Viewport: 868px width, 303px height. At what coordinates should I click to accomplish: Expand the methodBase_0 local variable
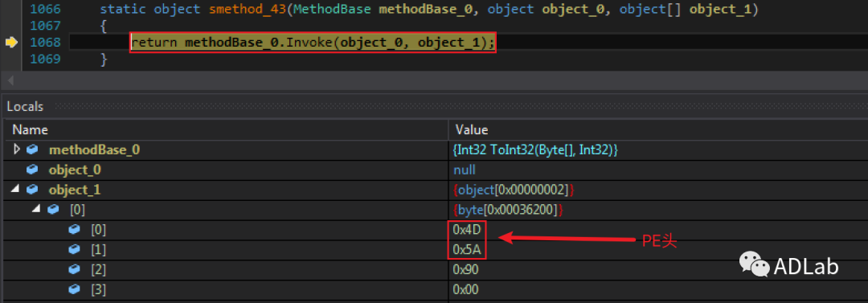click(16, 149)
